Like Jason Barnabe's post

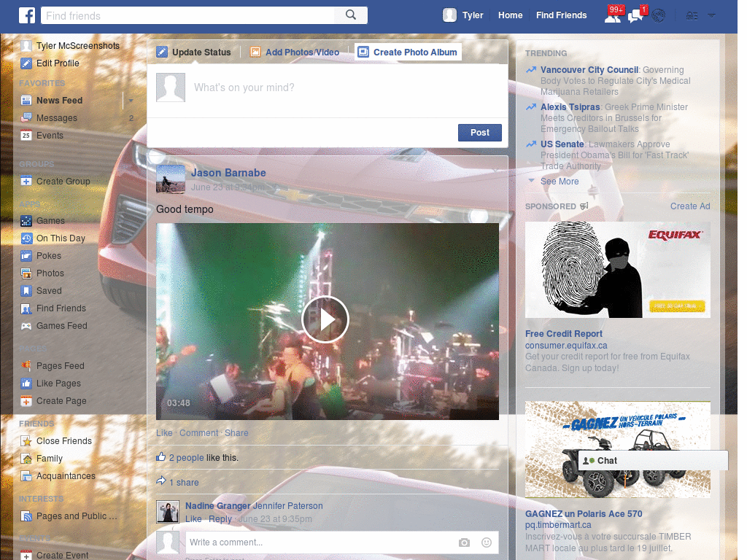[164, 432]
